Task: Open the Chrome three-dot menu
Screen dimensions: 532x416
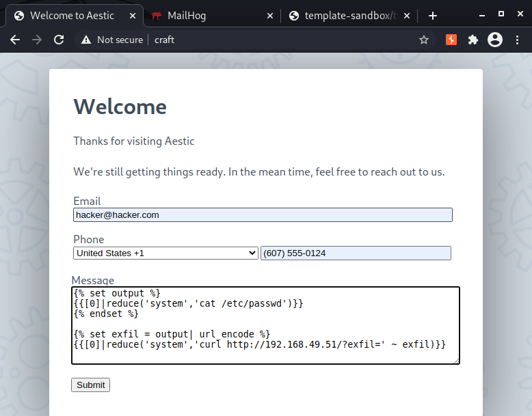Action: coord(517,40)
